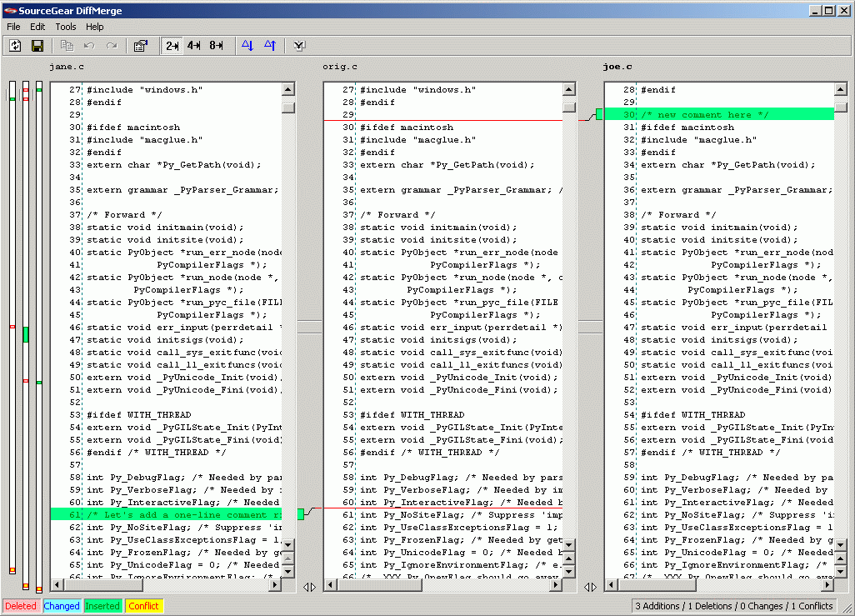
Task: Open the Edit menu
Action: pyautogui.click(x=37, y=27)
